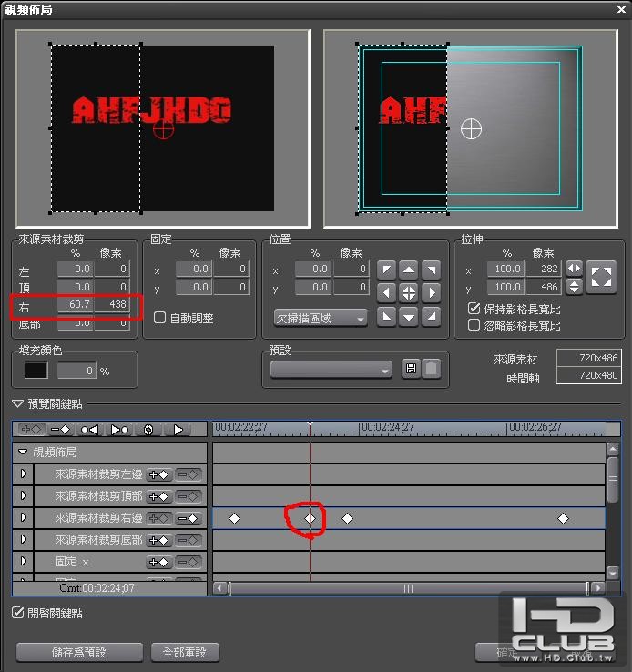The height and width of the screenshot is (672, 632).
Task: Toggle 保持影格長寬比 checkbox
Action: (x=474, y=308)
